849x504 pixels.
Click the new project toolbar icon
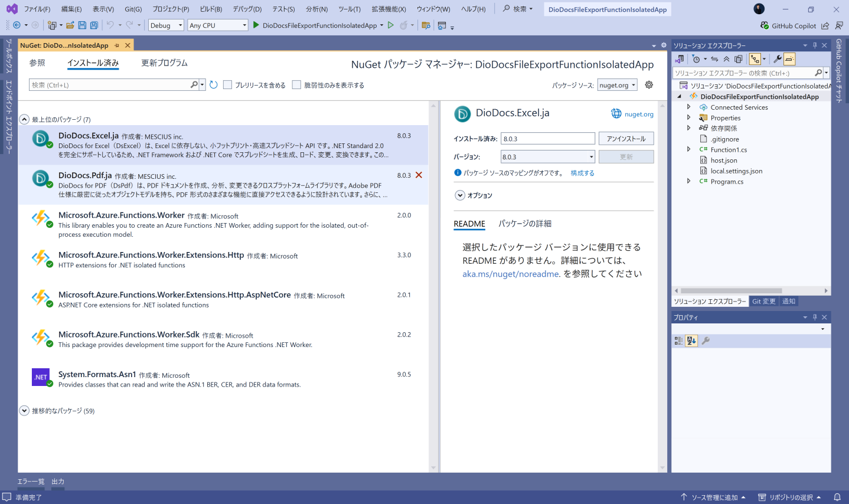(x=52, y=25)
